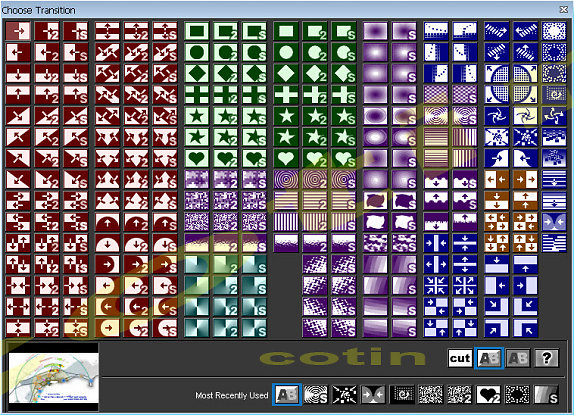Viewport: 574px width, 415px height.
Task: Click the transition preview thumbnail
Action: [x=53, y=377]
